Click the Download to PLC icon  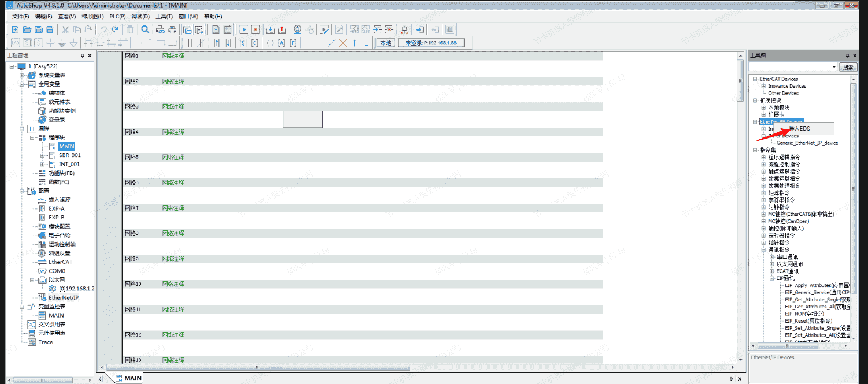[x=270, y=29]
